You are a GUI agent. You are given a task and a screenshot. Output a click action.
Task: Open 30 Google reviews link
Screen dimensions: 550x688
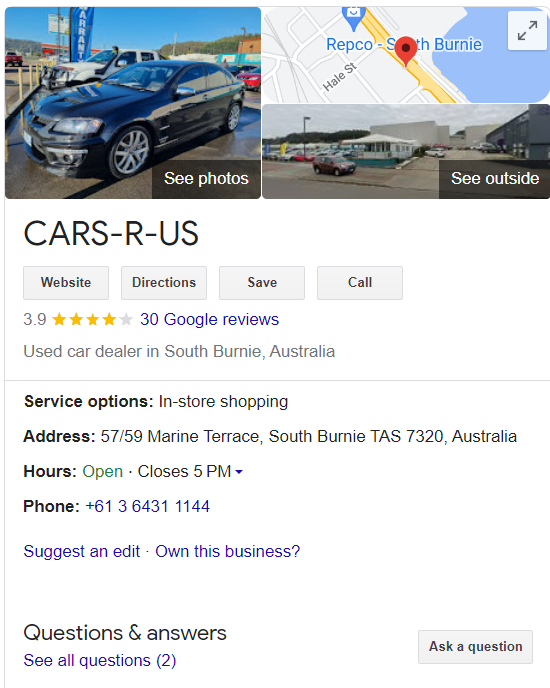[209, 319]
